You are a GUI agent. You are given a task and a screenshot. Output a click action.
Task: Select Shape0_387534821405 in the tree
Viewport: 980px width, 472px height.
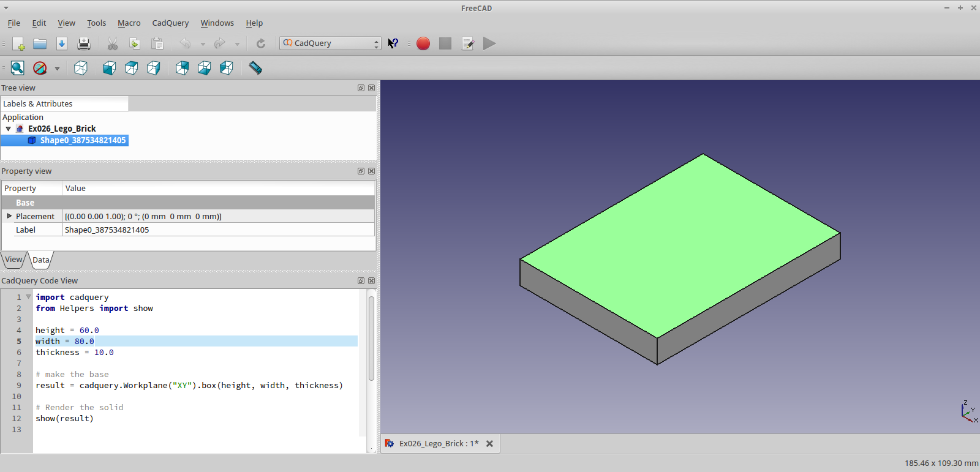82,141
